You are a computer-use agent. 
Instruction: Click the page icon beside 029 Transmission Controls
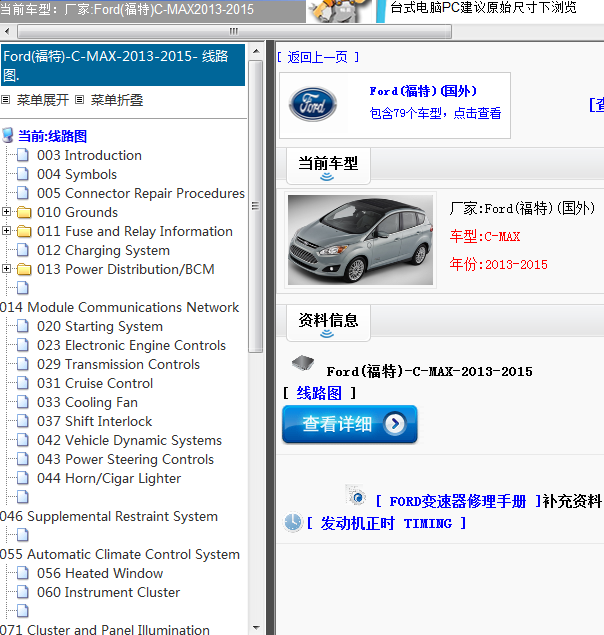(x=23, y=364)
